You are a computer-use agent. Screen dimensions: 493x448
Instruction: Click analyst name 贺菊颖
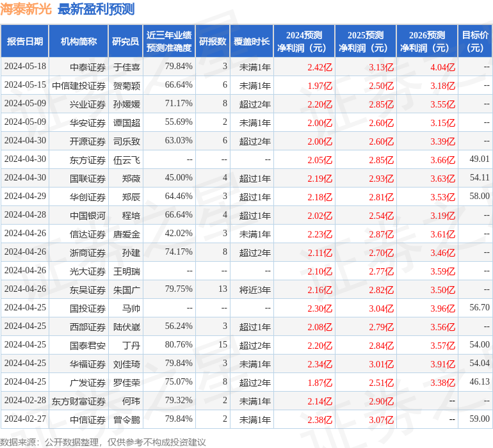coord(127,86)
